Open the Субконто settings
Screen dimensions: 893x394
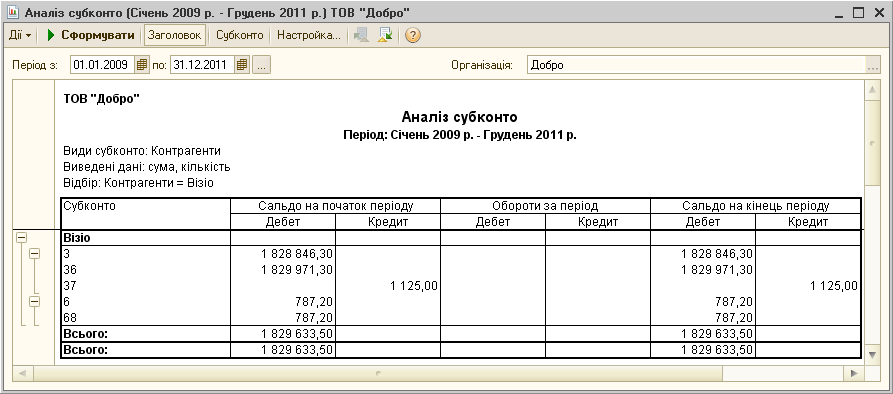pos(240,35)
